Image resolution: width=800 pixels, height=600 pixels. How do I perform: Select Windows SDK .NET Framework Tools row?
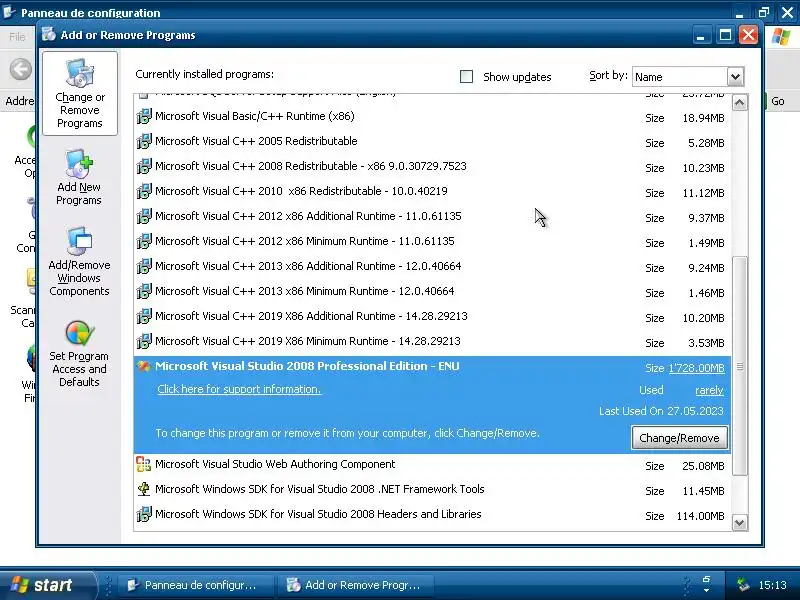tap(432, 489)
